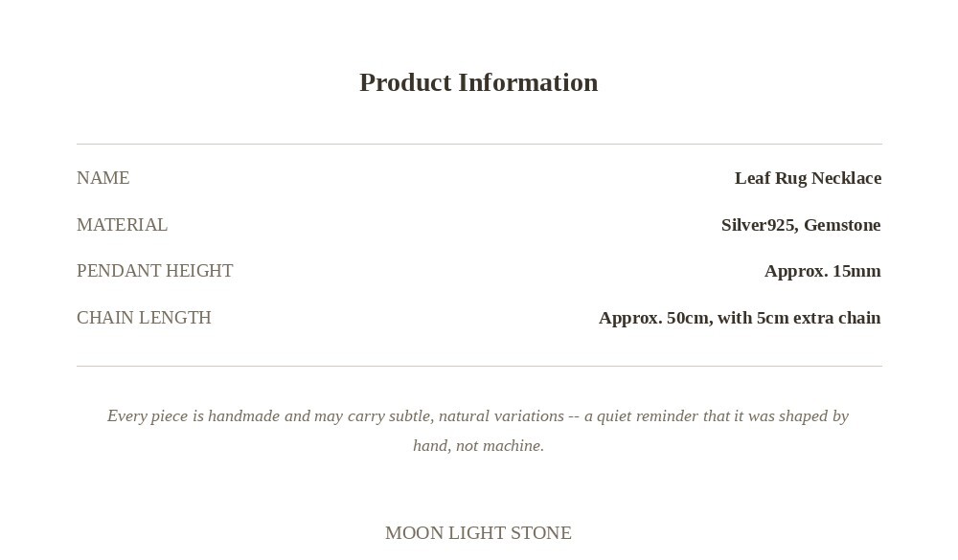
Task: Click the hand, not machine line
Action: (478, 446)
